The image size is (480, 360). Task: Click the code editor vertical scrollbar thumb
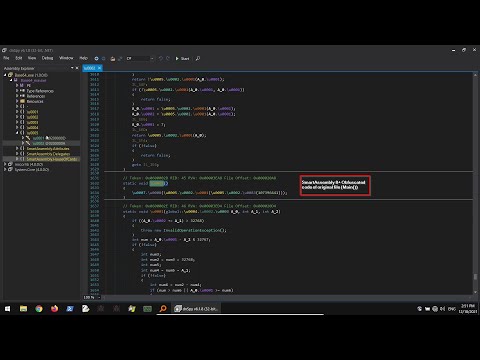tap(475, 277)
